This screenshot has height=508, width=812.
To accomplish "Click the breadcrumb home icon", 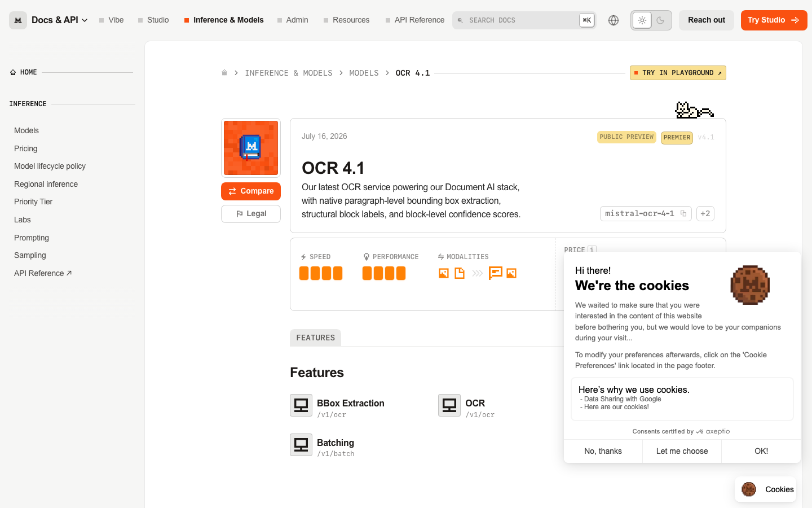I will (x=224, y=73).
